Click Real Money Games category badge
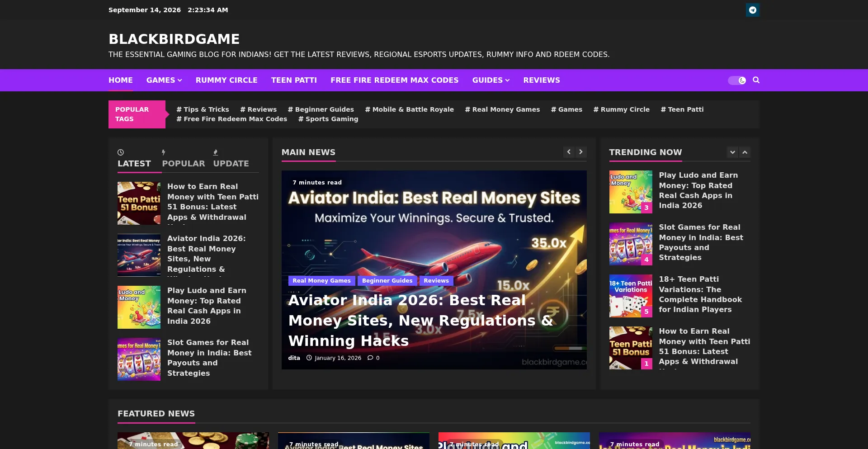 pos(322,281)
